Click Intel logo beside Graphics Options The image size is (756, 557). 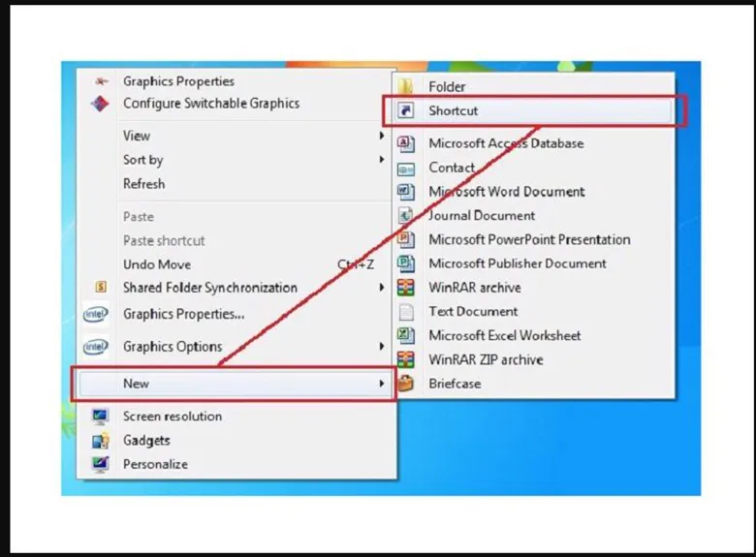pyautogui.click(x=95, y=347)
